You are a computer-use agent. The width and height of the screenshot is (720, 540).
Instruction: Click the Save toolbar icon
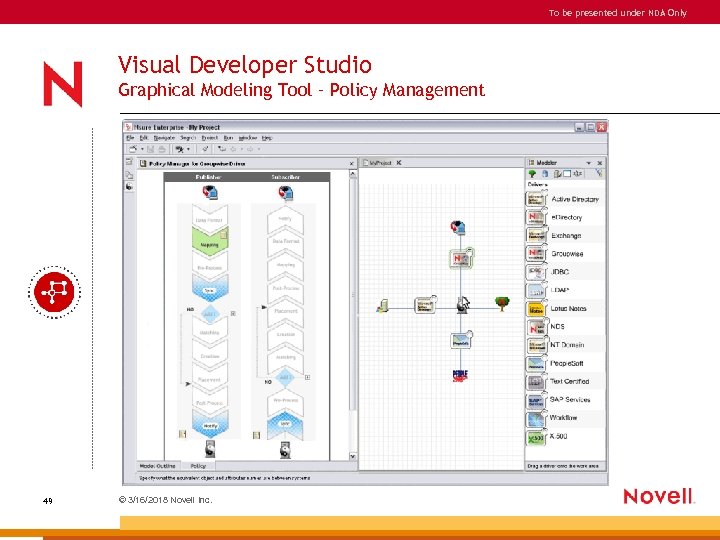point(151,149)
